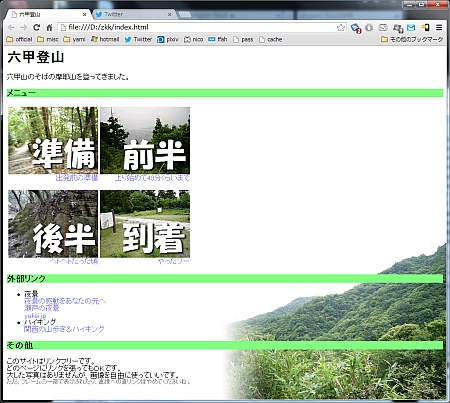This screenshot has width=450, height=403.
Task: Expand the official bookmarks folder
Action: pyautogui.click(x=19, y=39)
